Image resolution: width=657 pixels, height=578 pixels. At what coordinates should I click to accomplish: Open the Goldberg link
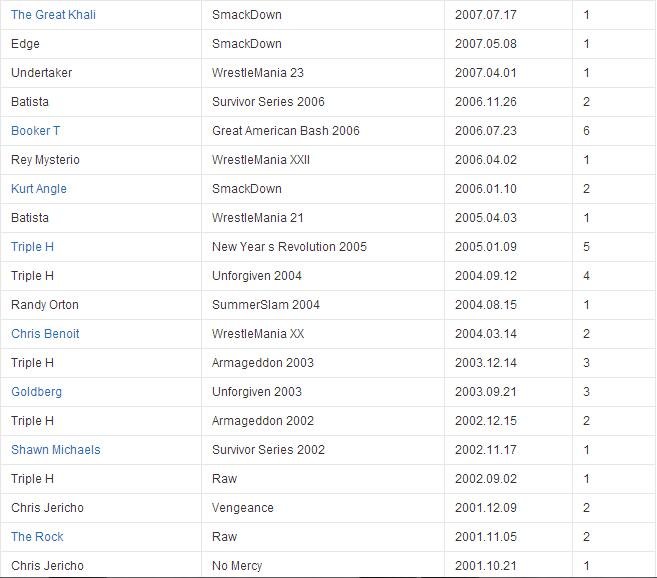36,392
